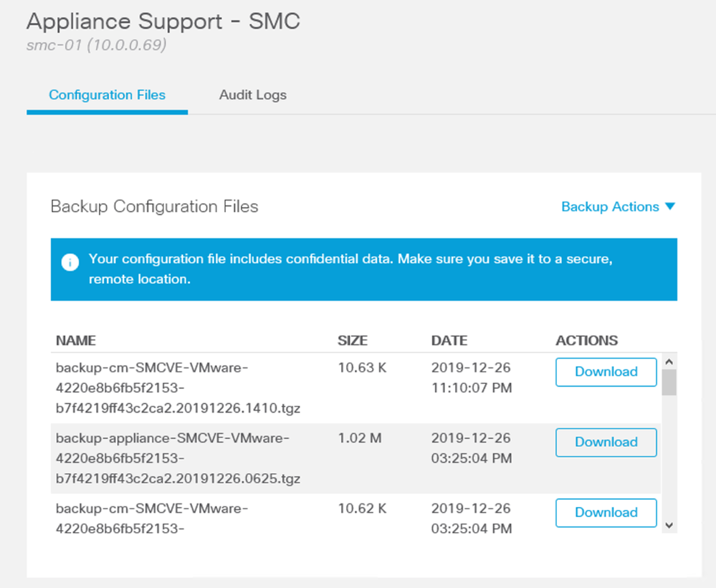Click the ACTIONS column header
Screen dimensions: 716x588
point(586,341)
